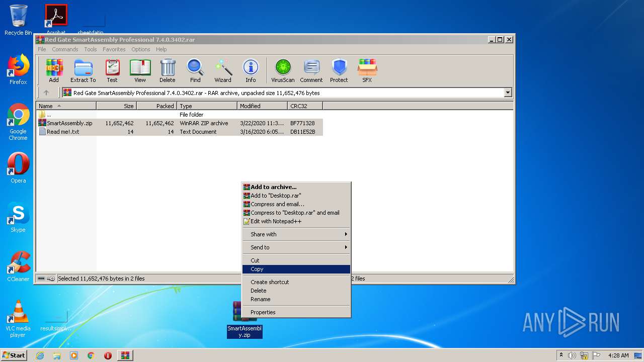This screenshot has width=644, height=362.
Task: Select SmartAssembly.zip row in archive list
Action: point(180,123)
